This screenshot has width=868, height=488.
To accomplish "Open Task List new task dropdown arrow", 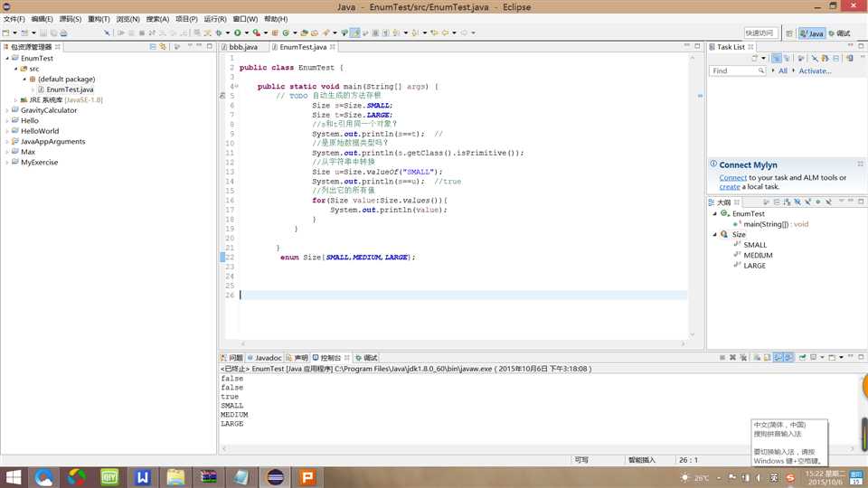I will 763,58.
